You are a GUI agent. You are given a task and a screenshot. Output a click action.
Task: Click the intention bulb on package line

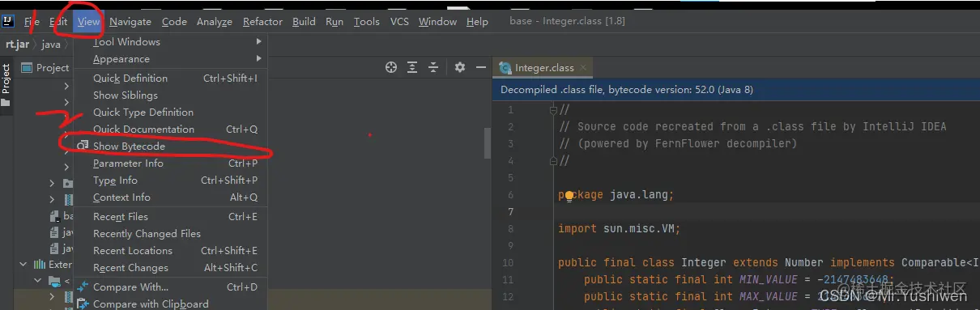[569, 195]
